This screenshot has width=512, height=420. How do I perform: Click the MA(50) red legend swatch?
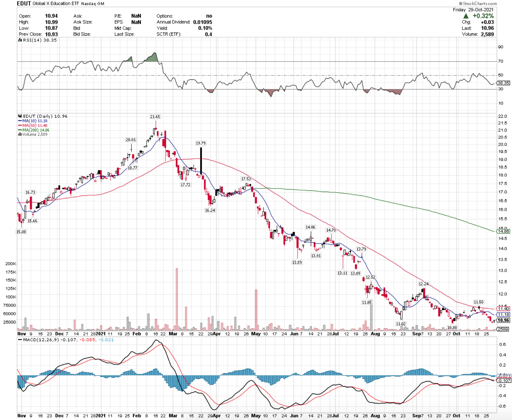20,125
